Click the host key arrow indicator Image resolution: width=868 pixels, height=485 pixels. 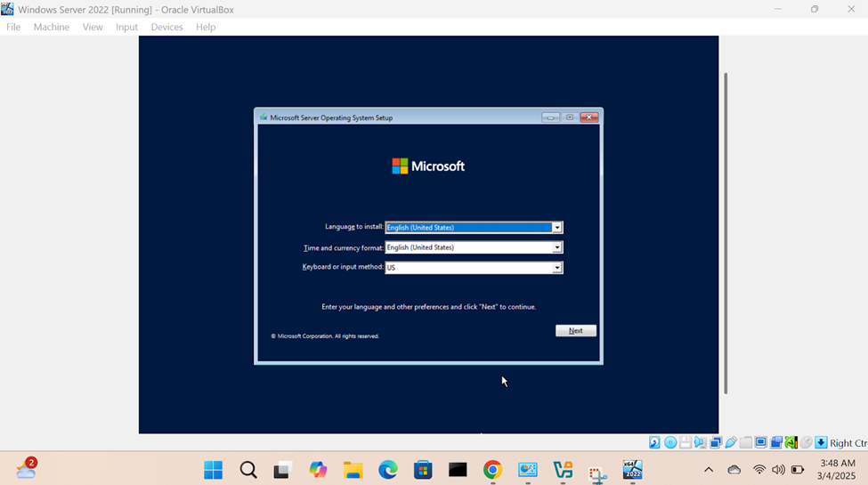[x=821, y=442]
